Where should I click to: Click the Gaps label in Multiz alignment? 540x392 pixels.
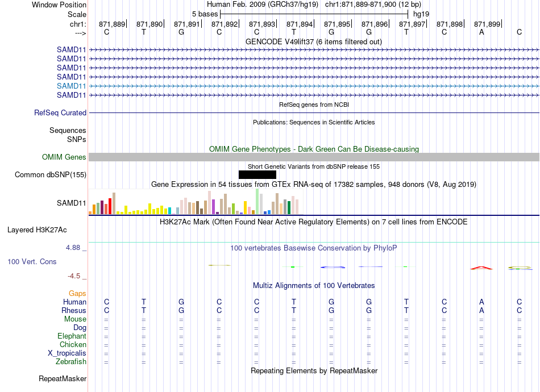tap(77, 293)
